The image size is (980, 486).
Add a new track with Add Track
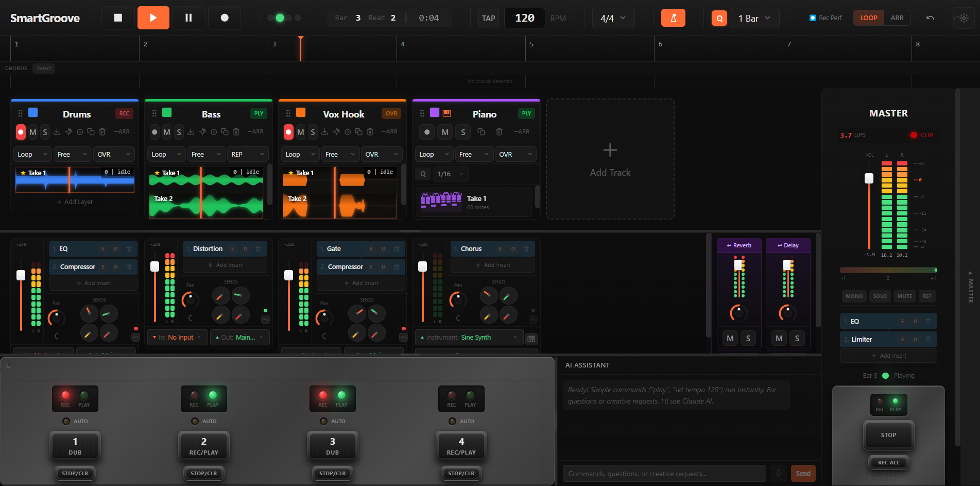coord(610,159)
